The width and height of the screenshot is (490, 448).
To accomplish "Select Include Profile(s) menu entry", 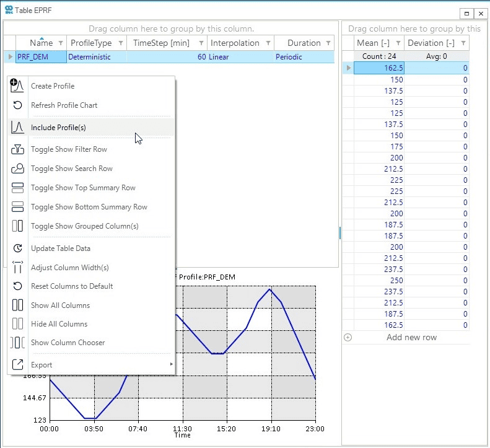I will [58, 128].
